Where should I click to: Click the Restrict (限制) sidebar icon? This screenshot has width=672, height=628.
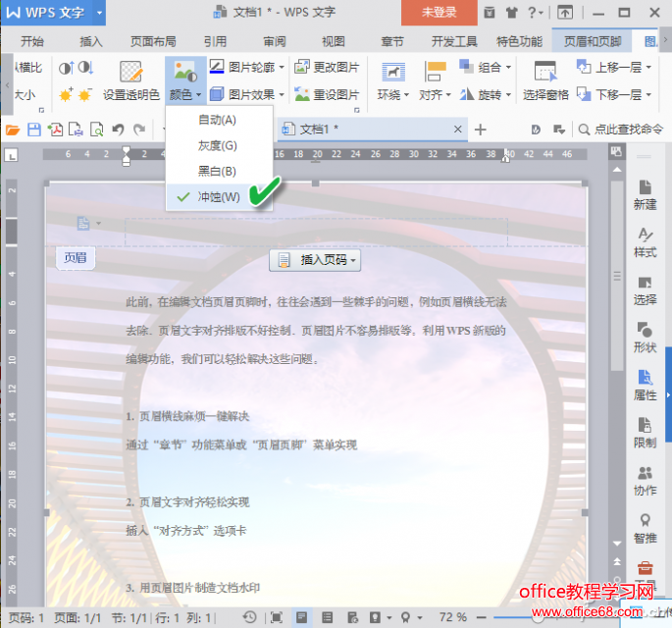645,433
